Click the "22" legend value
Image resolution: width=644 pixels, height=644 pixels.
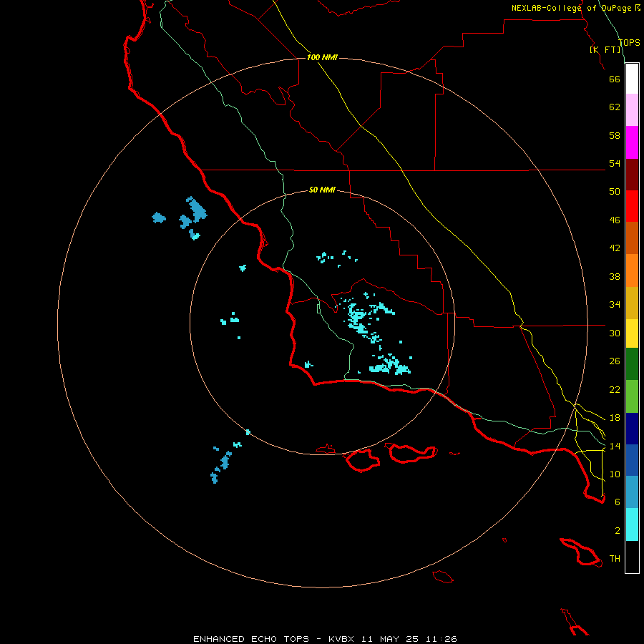[x=615, y=390]
